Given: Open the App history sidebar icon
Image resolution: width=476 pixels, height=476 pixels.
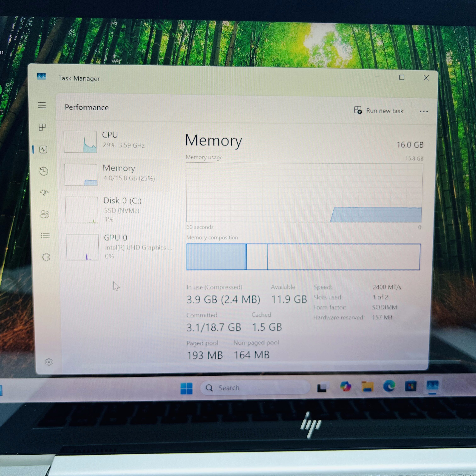Looking at the screenshot, I should (x=44, y=171).
